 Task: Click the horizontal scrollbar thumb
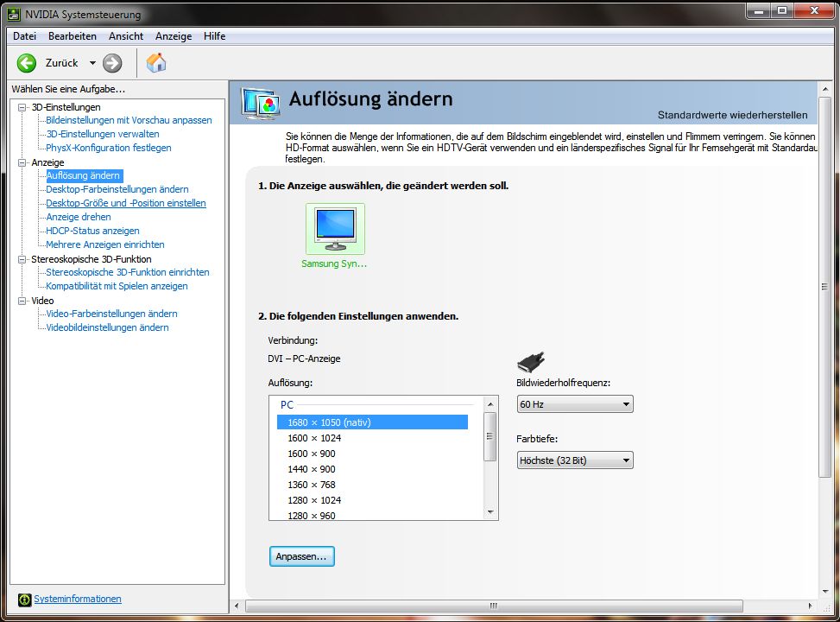(494, 606)
